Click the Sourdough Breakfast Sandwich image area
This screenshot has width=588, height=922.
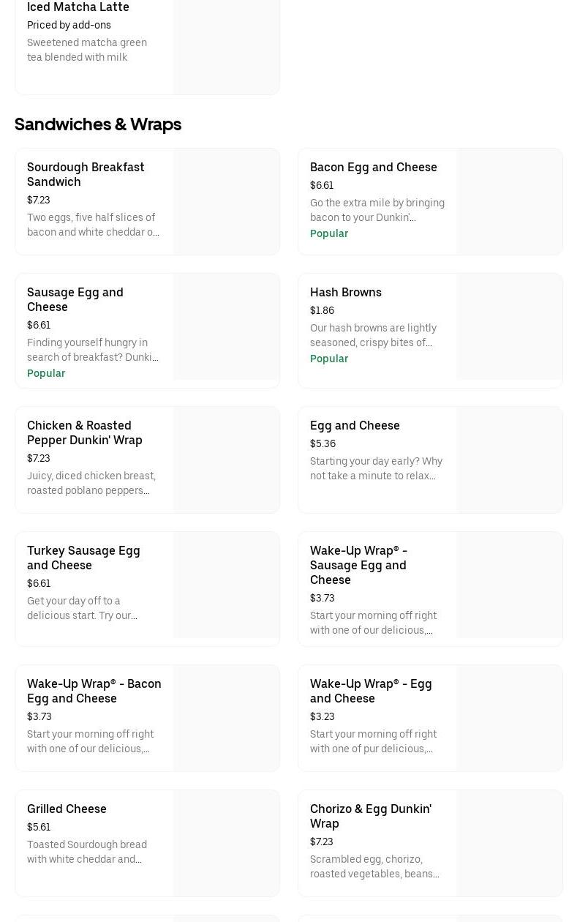point(226,202)
